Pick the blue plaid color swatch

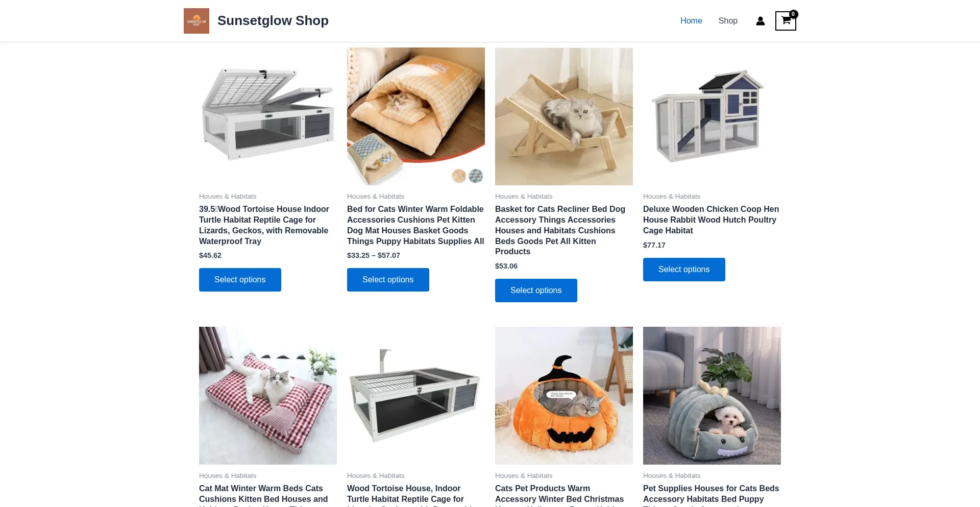(476, 176)
